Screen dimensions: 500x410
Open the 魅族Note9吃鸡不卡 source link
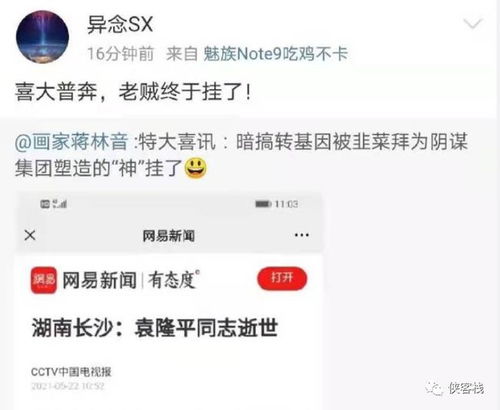tap(276, 54)
